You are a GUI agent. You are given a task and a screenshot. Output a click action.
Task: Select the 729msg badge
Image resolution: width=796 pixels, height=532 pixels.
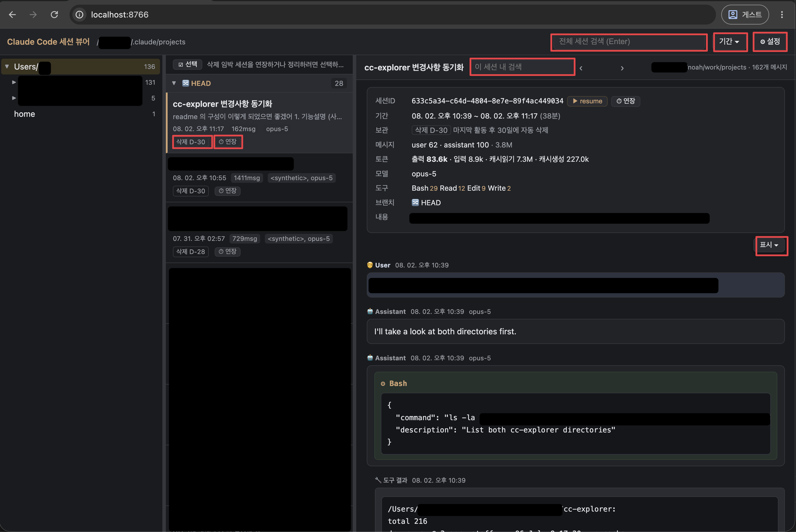point(245,239)
